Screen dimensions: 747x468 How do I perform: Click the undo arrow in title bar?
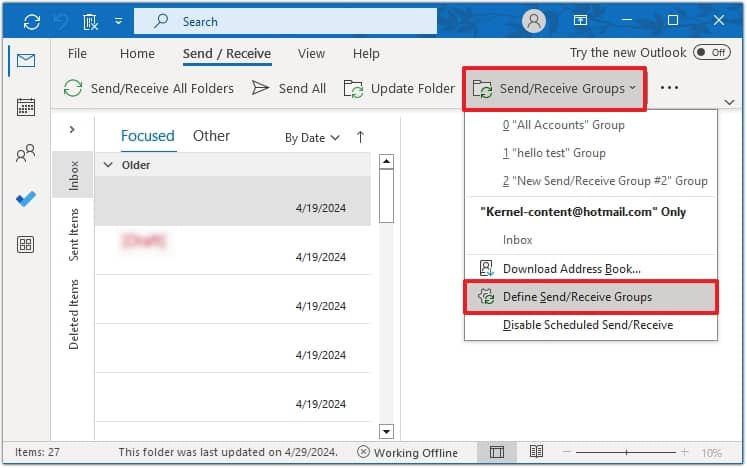[61, 21]
